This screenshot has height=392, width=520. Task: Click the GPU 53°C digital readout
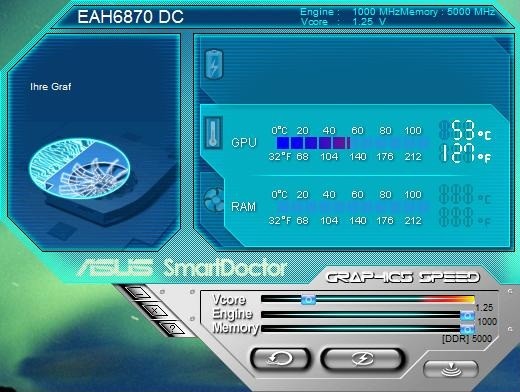pyautogui.click(x=466, y=130)
